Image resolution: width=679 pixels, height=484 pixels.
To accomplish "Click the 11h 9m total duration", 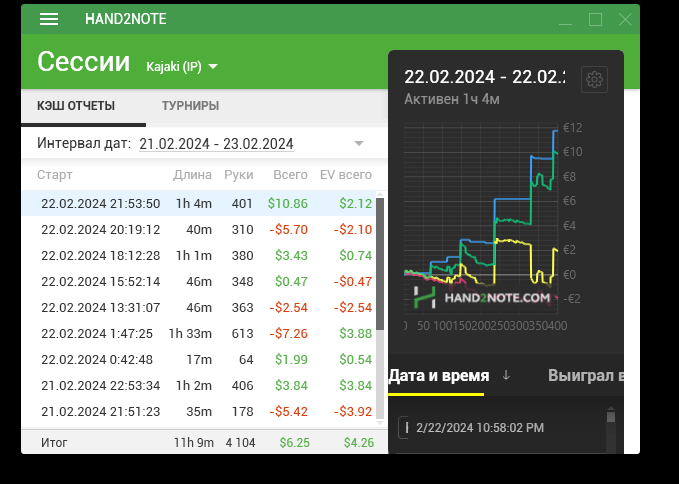I will pyautogui.click(x=194, y=442).
